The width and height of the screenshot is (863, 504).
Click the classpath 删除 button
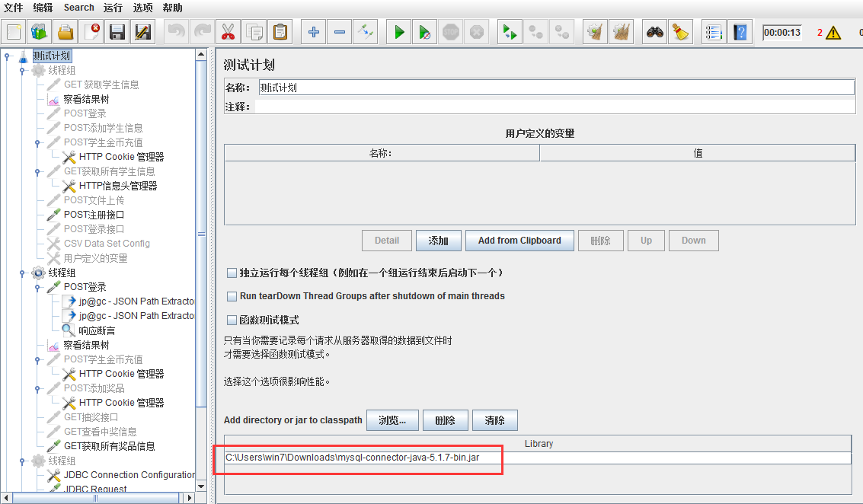pyautogui.click(x=446, y=420)
